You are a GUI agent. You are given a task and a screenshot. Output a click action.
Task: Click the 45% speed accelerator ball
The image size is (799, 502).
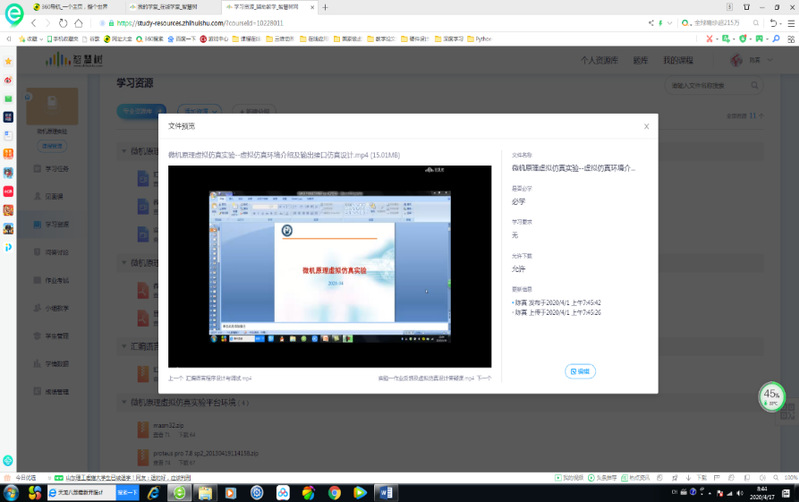772,395
